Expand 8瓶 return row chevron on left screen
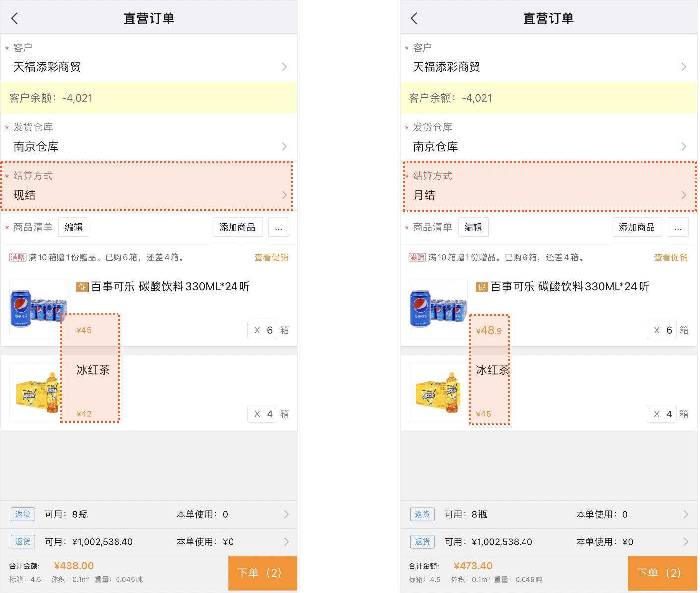 286,514
